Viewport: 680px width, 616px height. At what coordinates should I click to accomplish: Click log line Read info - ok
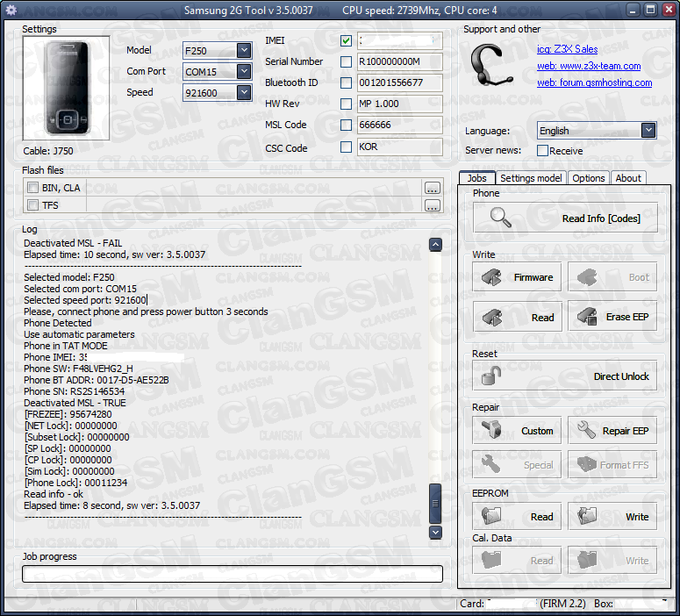tap(54, 494)
